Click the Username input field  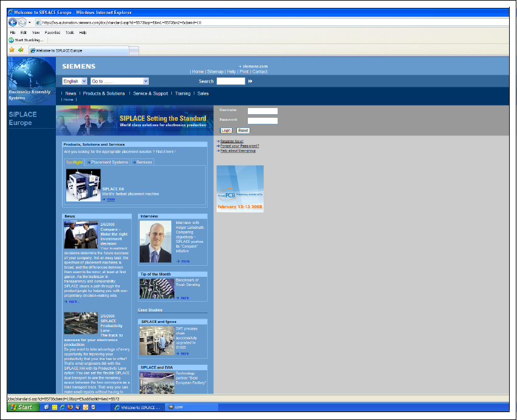(263, 111)
